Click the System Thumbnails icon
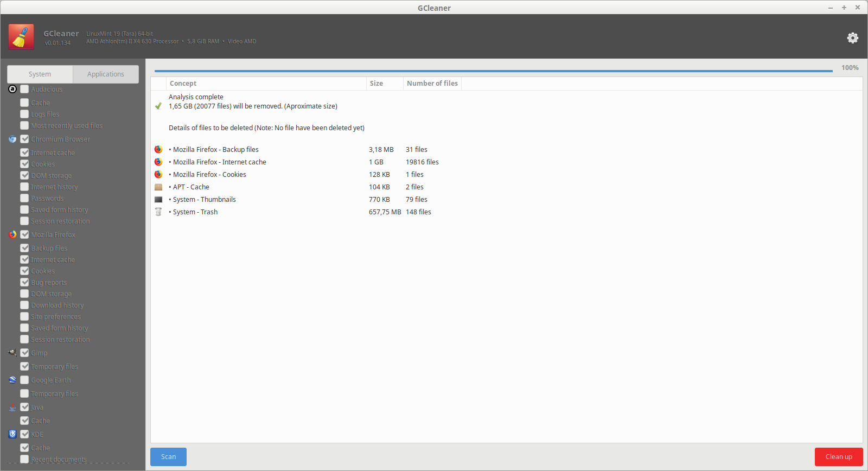This screenshot has width=868, height=471. click(158, 199)
